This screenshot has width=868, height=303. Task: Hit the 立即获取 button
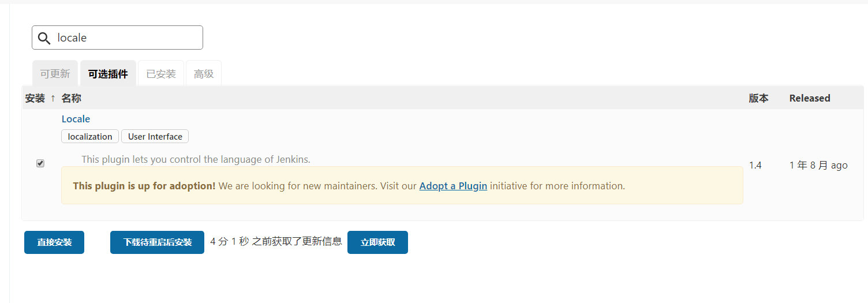click(x=377, y=242)
